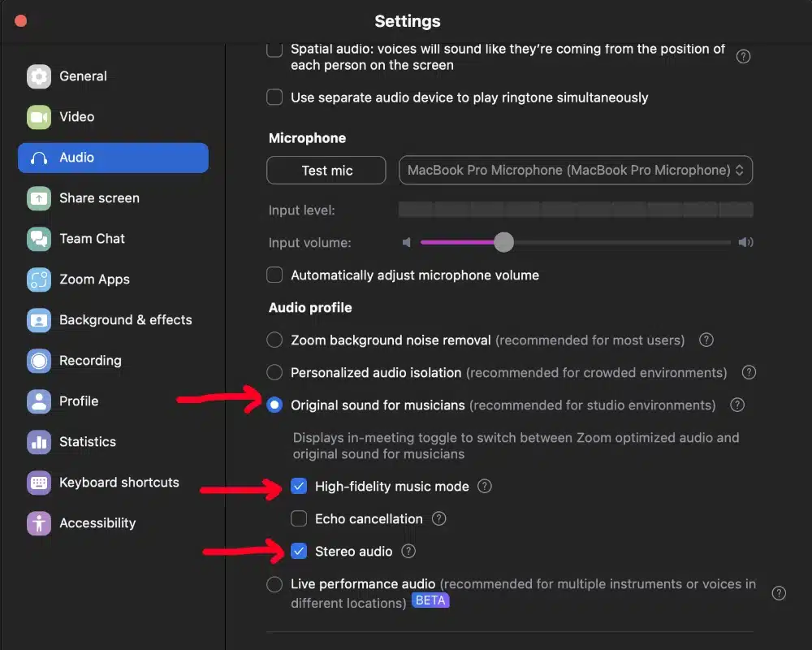Image resolution: width=812 pixels, height=650 pixels.
Task: Click the Test mic button
Action: tap(326, 170)
